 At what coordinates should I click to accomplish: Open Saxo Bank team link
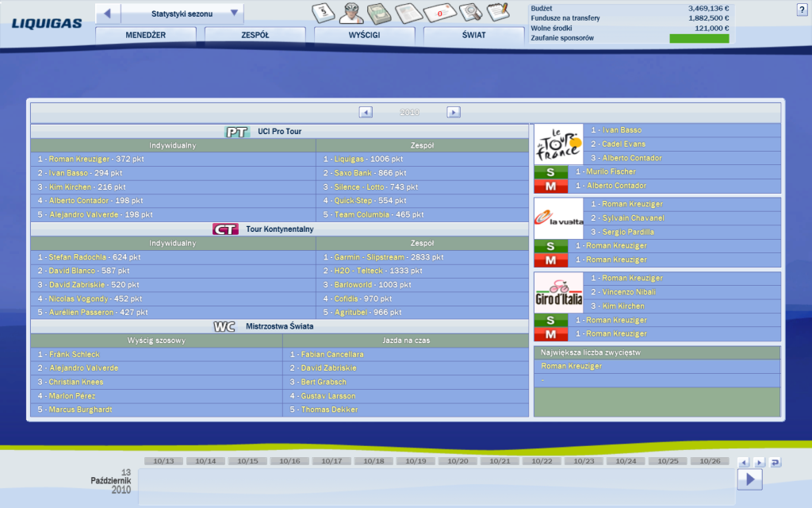point(353,173)
